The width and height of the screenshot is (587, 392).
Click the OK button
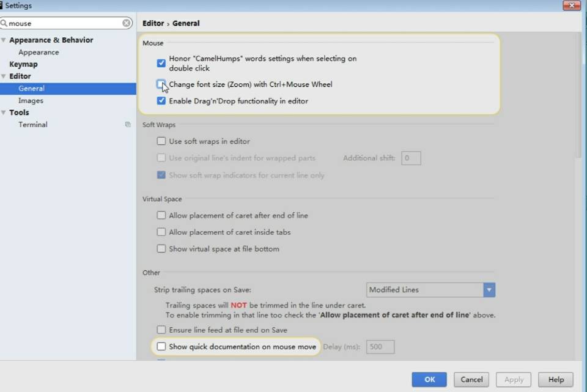[x=429, y=380]
